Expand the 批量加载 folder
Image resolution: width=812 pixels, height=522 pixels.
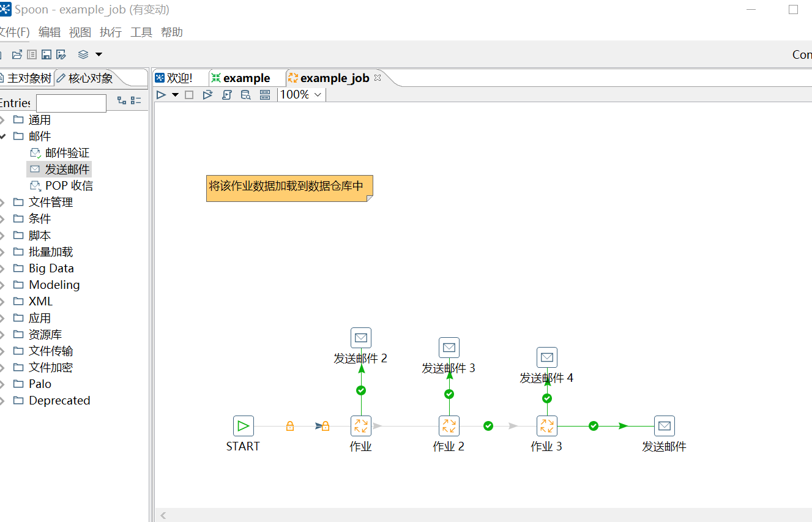click(2, 252)
